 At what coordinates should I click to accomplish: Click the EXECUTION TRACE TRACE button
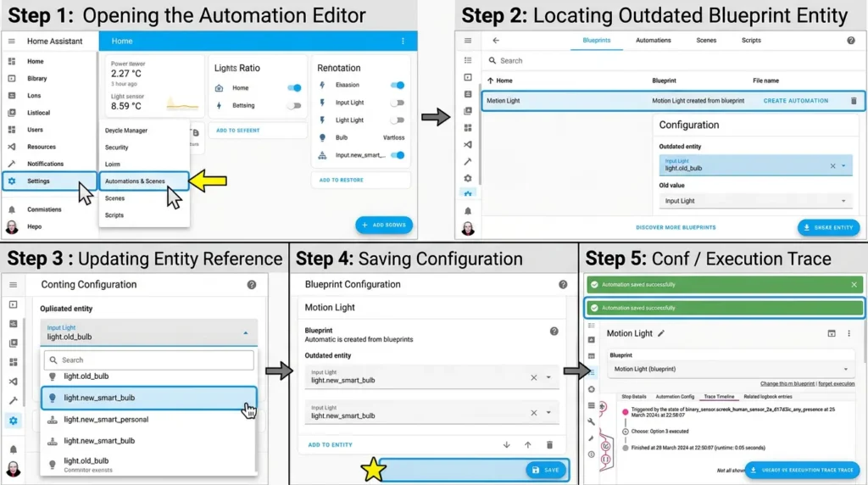[x=803, y=470]
